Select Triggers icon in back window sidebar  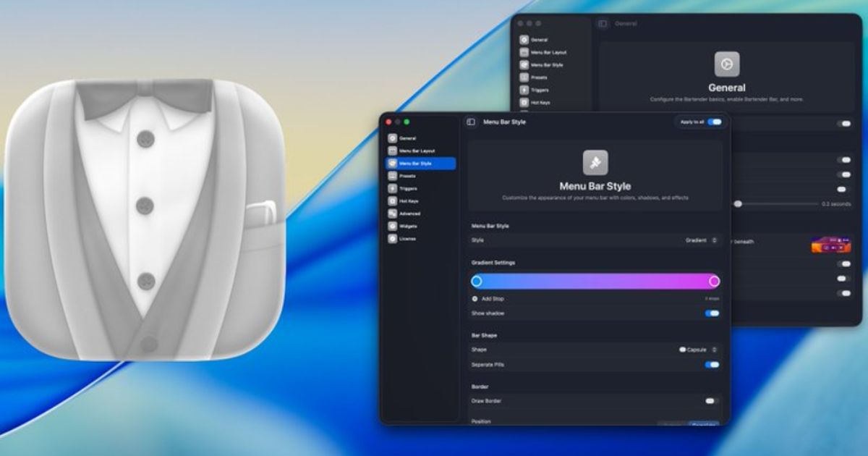tap(524, 90)
